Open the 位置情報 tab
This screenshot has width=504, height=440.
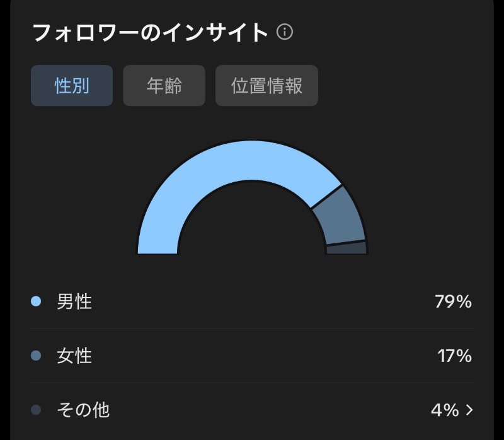pyautogui.click(x=266, y=86)
